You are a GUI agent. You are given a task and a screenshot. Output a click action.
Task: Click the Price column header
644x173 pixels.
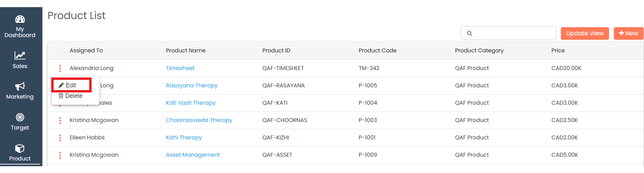558,50
